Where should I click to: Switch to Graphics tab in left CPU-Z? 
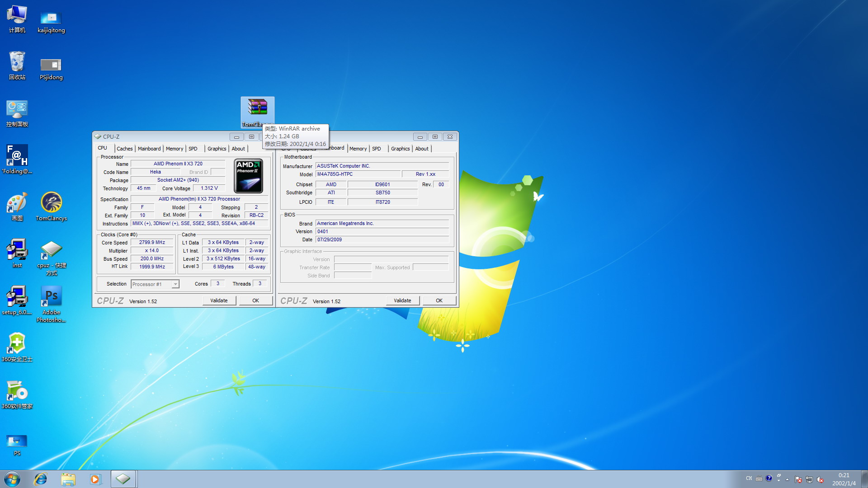(x=217, y=149)
